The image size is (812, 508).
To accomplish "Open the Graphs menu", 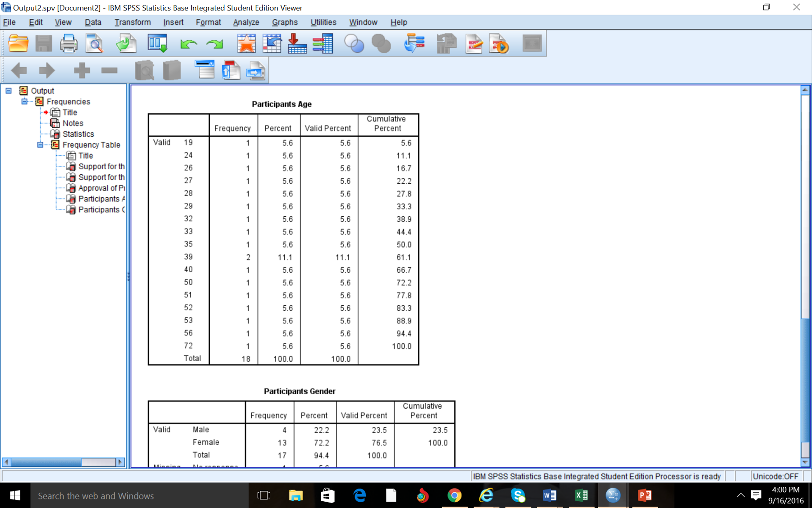I will point(285,22).
